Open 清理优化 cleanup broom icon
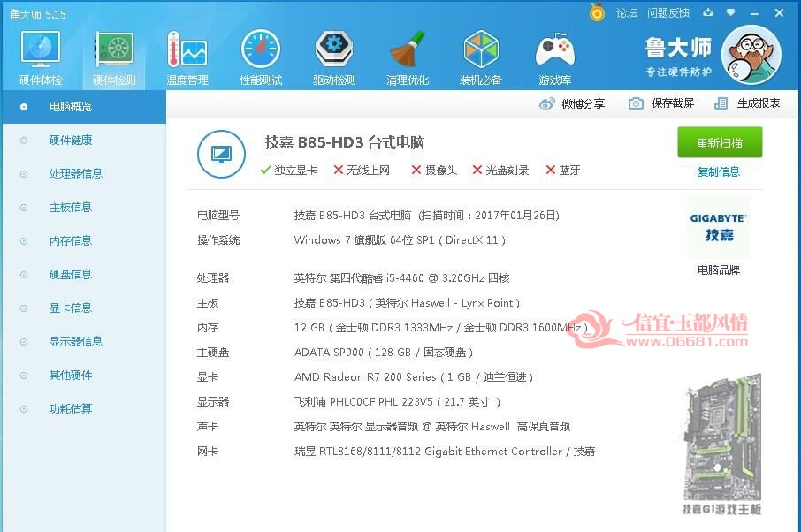Screen dimensions: 801x532 point(408,57)
